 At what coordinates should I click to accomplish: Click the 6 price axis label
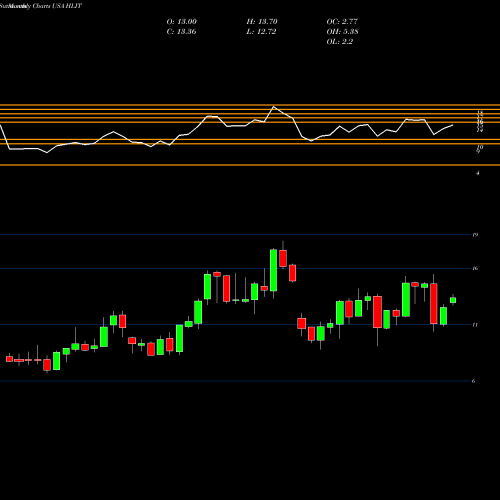[474, 381]
